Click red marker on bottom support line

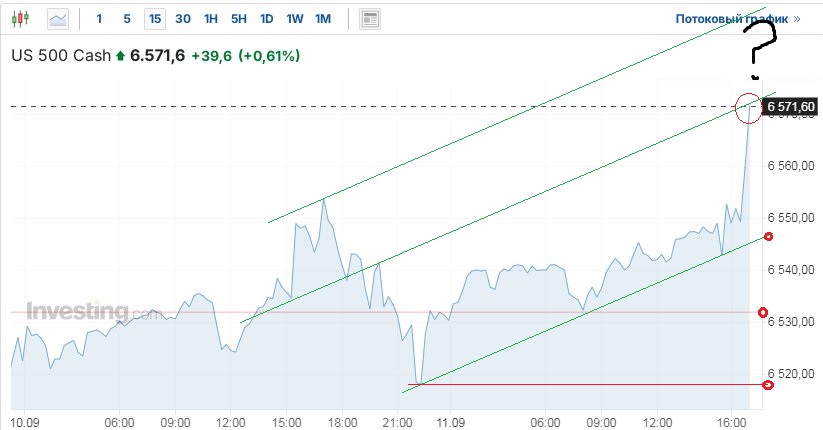(767, 385)
